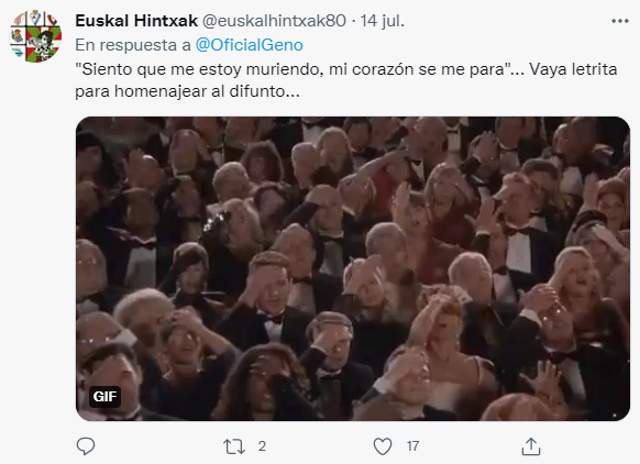Open the @OficialGeno profile link
The height and width of the screenshot is (464, 640).
pyautogui.click(x=249, y=45)
